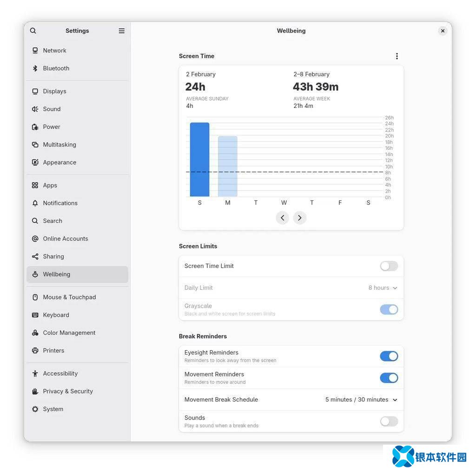Open Privacy & Security settings
Screen dimensions: 476x468
tap(68, 391)
